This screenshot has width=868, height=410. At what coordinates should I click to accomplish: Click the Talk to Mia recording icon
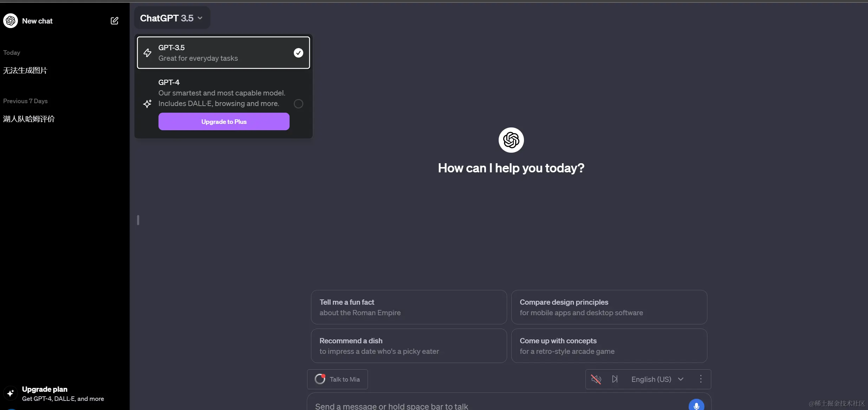point(320,379)
